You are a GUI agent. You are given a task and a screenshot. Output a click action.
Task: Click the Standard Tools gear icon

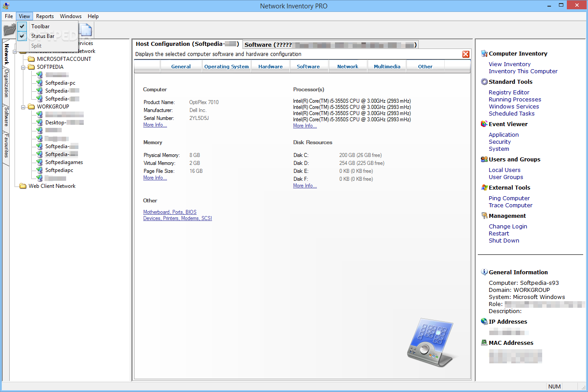pyautogui.click(x=484, y=82)
